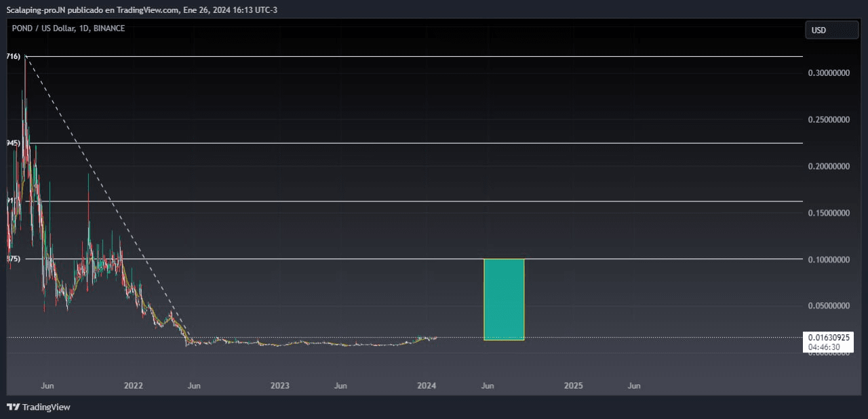Select the 2022 time axis marker
This screenshot has height=419, width=868.
pos(134,386)
